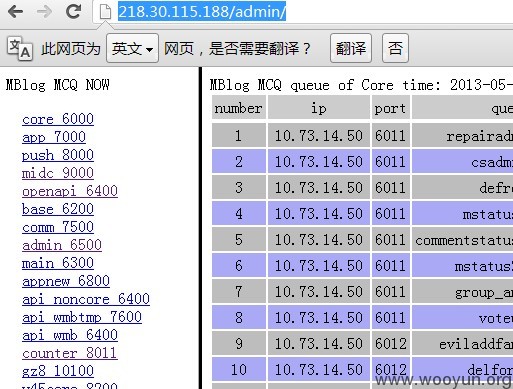This screenshot has width=513, height=389.
Task: Click the commentstatus queue cell in row 5
Action: tap(463, 239)
